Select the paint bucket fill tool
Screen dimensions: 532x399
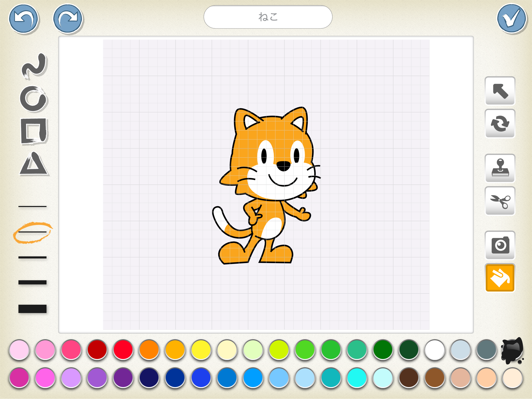click(500, 278)
